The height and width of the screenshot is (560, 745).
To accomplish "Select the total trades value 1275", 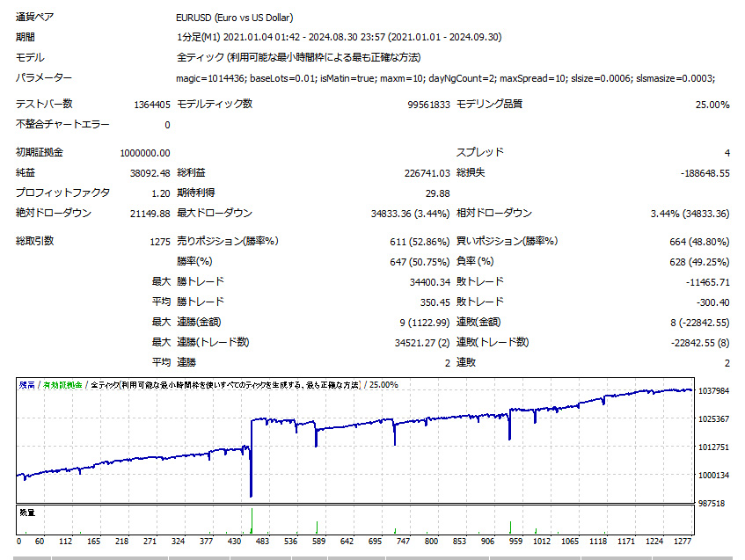I will coord(160,242).
